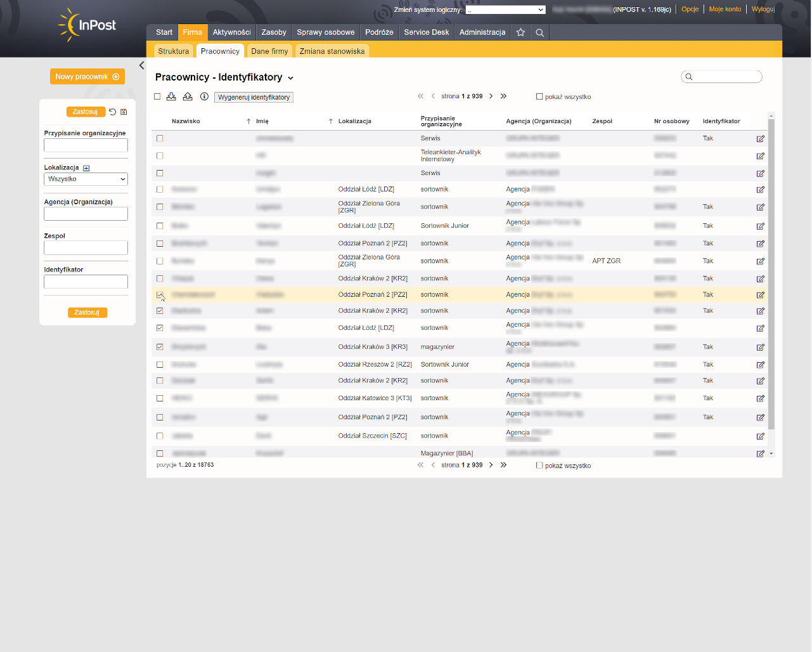
Task: Expand the 'Pracownicy - Identyfikatory' view chevron
Action: [290, 78]
